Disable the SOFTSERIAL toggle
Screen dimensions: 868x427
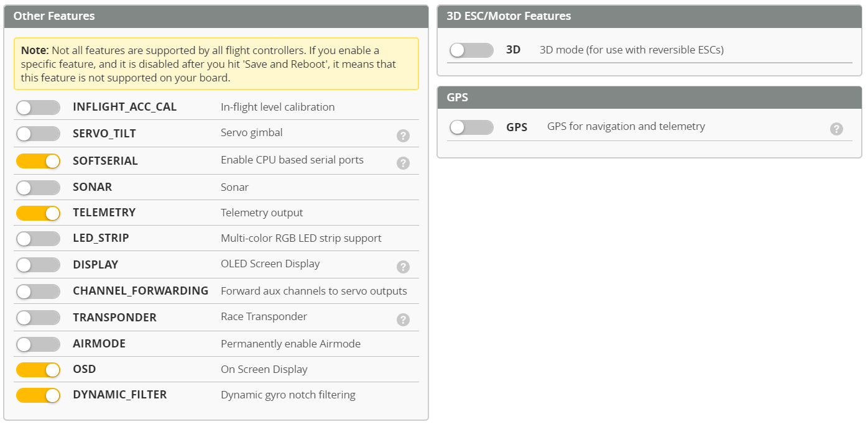coord(38,161)
